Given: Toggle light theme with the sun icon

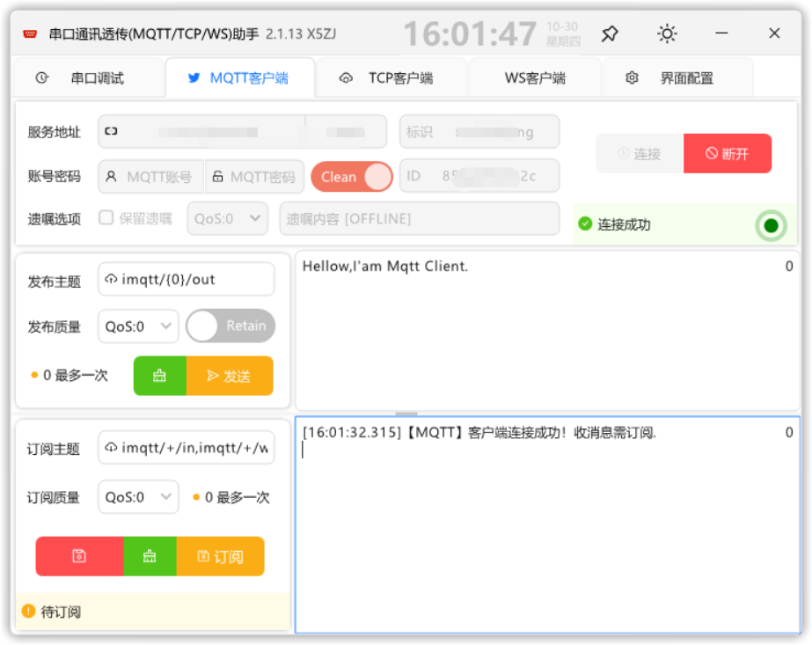Looking at the screenshot, I should click(667, 34).
